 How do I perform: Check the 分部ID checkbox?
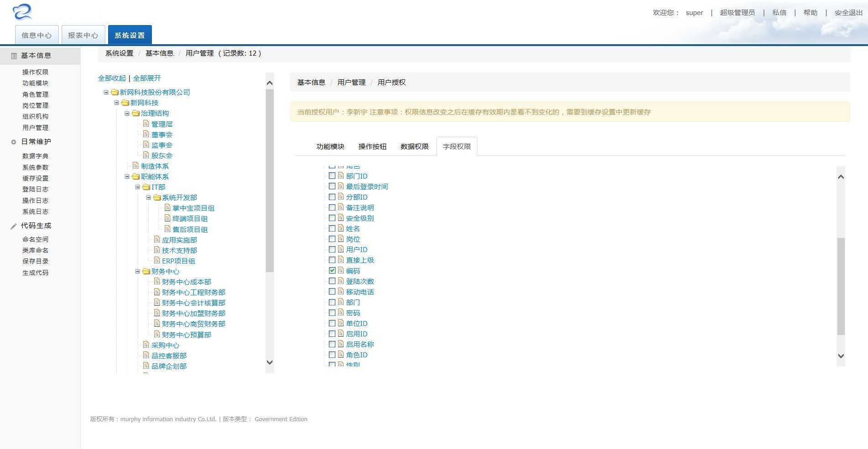[332, 196]
